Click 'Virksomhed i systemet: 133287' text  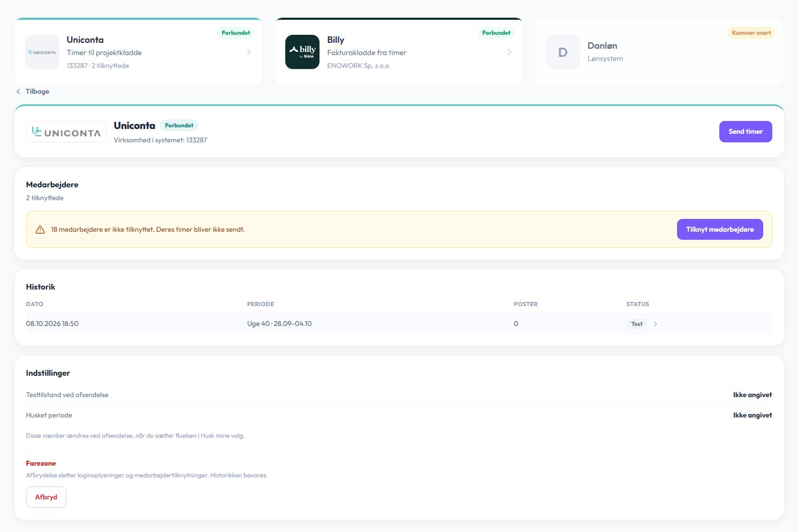161,140
